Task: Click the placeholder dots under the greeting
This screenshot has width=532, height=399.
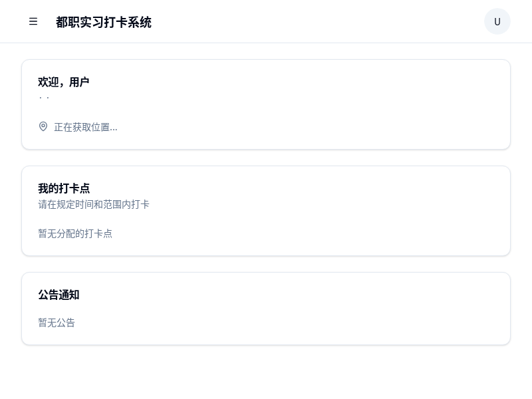Action: pos(44,98)
